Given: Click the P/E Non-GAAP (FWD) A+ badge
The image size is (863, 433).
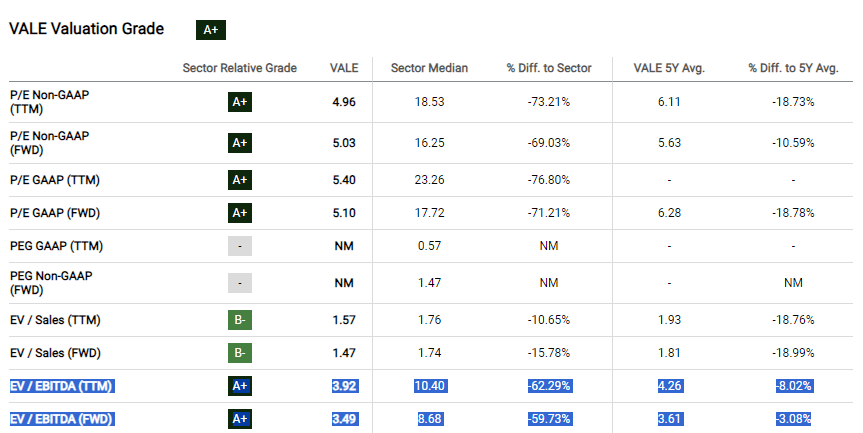Looking at the screenshot, I should coord(239,143).
